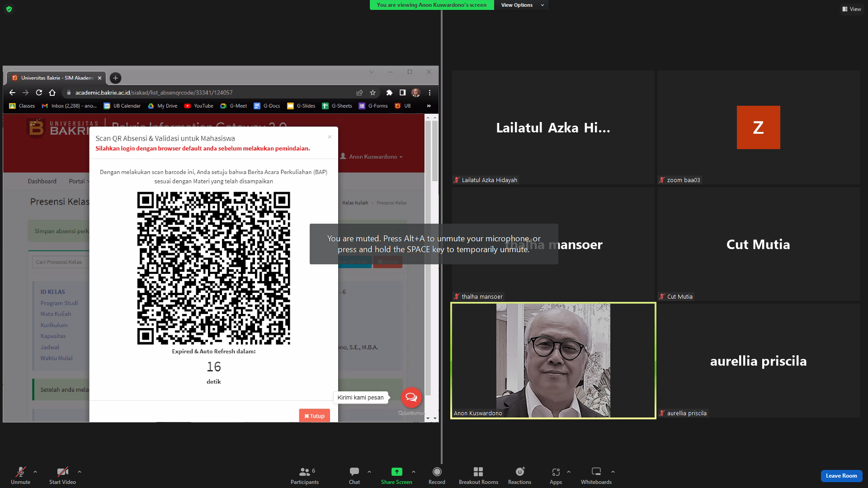This screenshot has width=868, height=488.
Task: Open Zoom Apps
Action: (556, 475)
